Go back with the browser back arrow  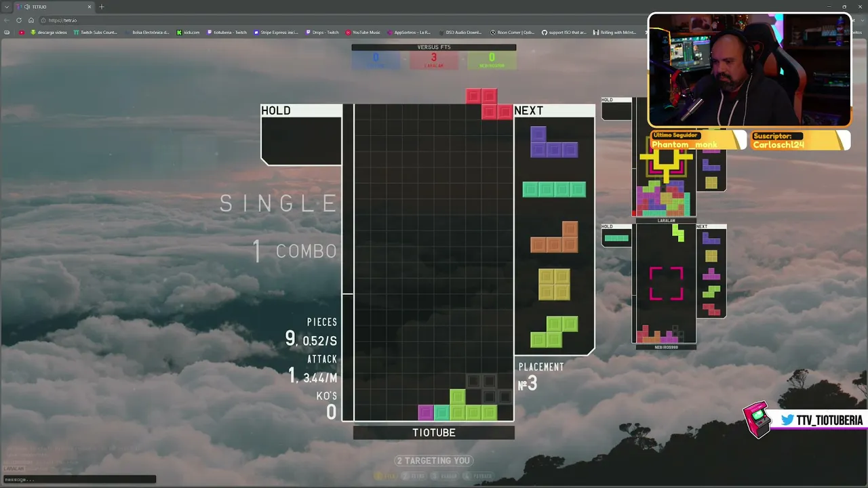point(7,20)
